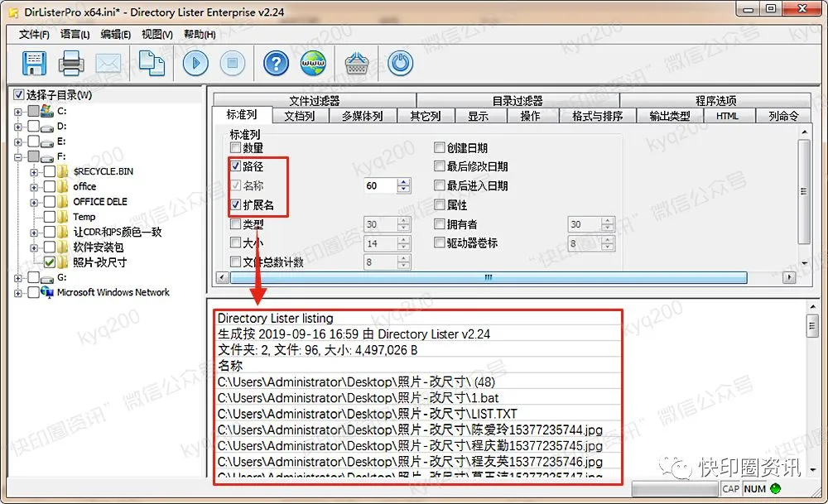
Task: Switch to the 格式与排序 tab
Action: tap(597, 116)
